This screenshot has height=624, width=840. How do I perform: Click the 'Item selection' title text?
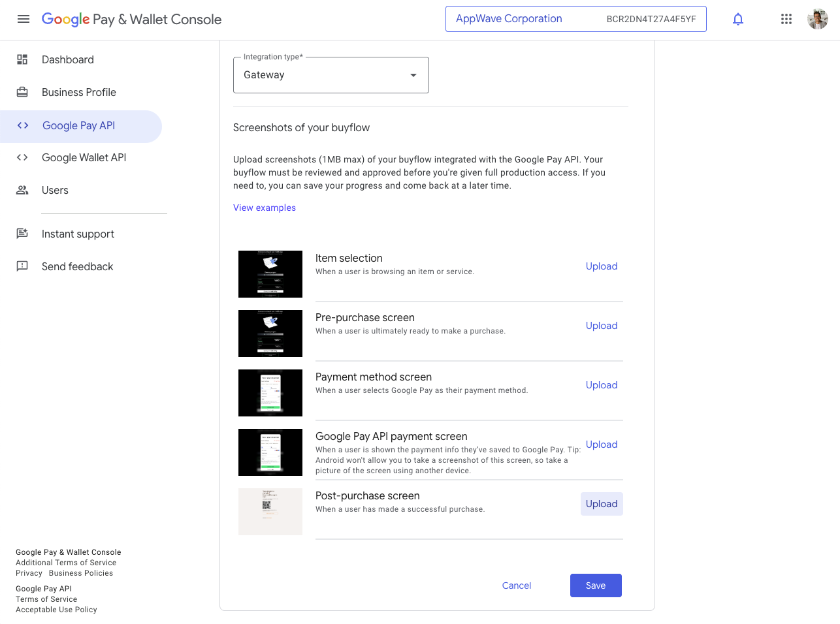[x=349, y=258]
